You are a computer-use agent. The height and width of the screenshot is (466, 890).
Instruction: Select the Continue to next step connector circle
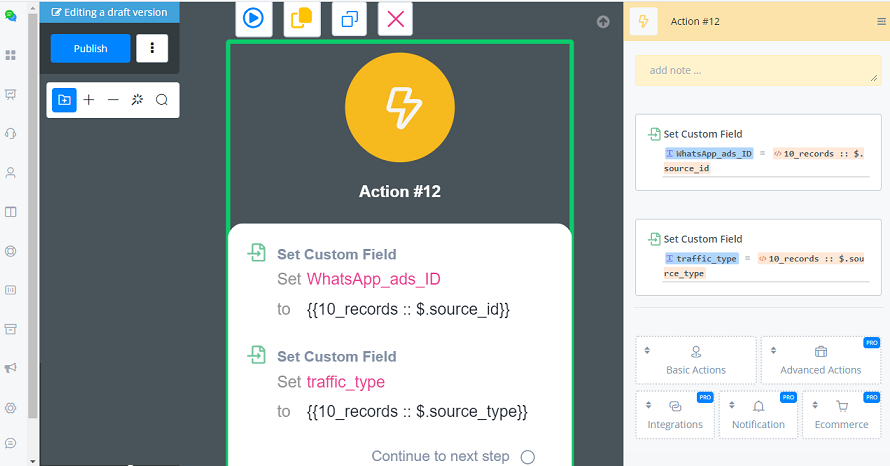pos(527,457)
